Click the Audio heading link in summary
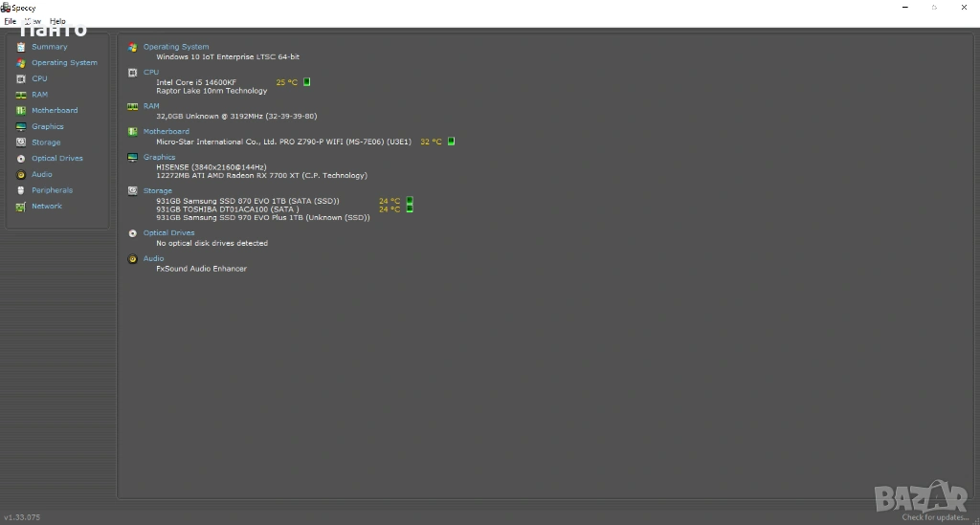This screenshot has width=980, height=525. [154, 258]
